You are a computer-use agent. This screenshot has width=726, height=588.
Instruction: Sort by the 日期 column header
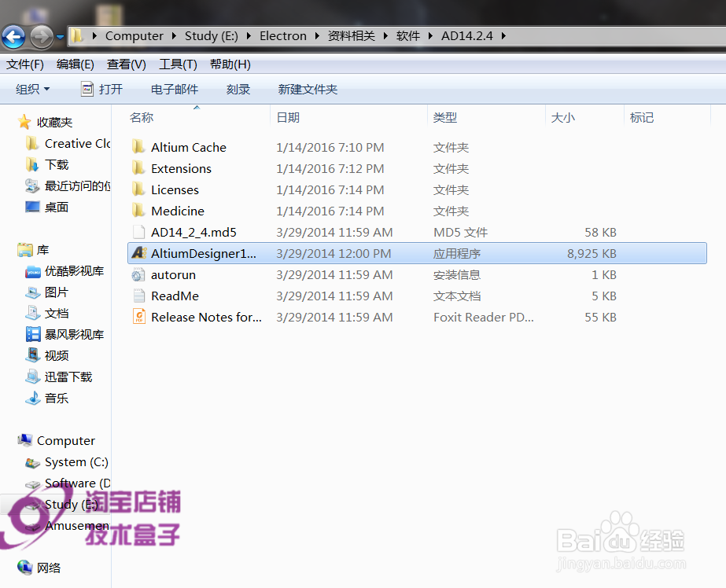coord(288,117)
